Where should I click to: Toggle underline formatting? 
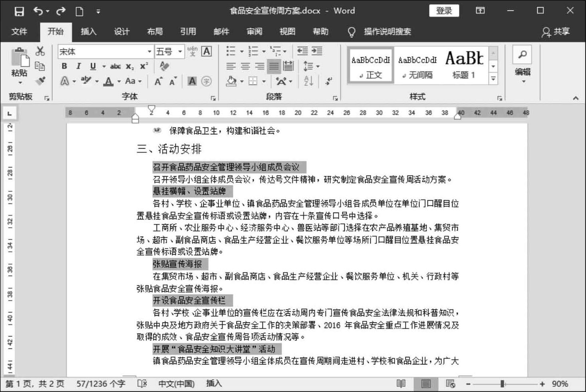click(93, 66)
